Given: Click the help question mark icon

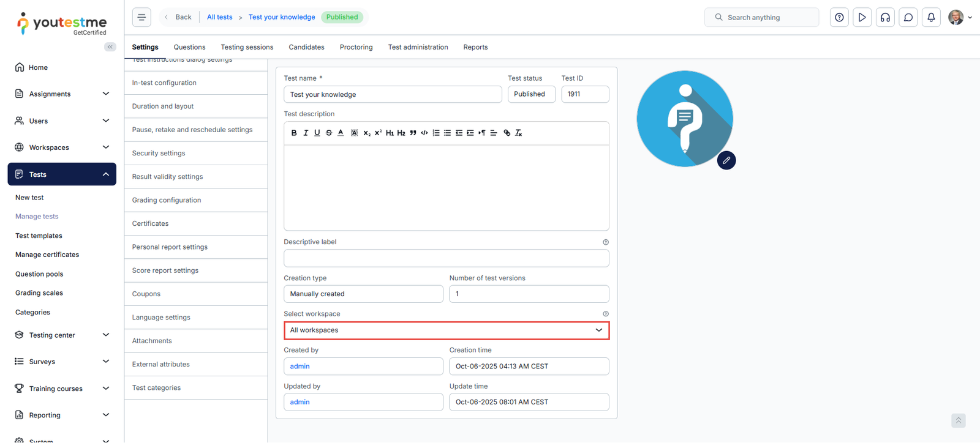Looking at the screenshot, I should click(x=839, y=17).
